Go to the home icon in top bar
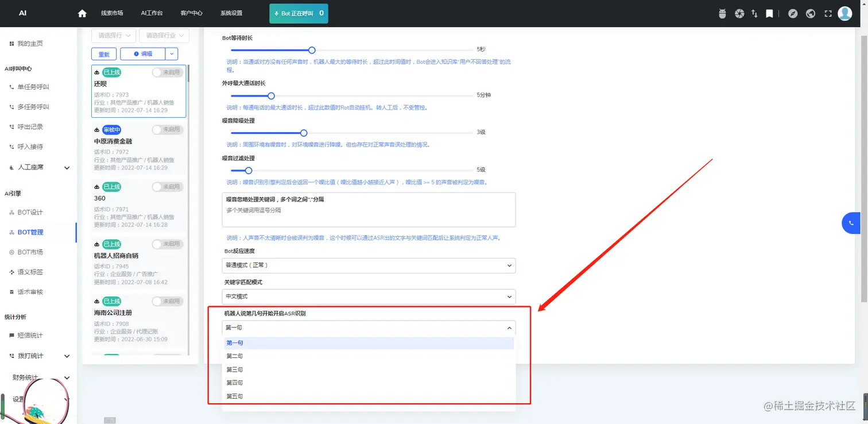The width and height of the screenshot is (868, 424). (x=82, y=13)
